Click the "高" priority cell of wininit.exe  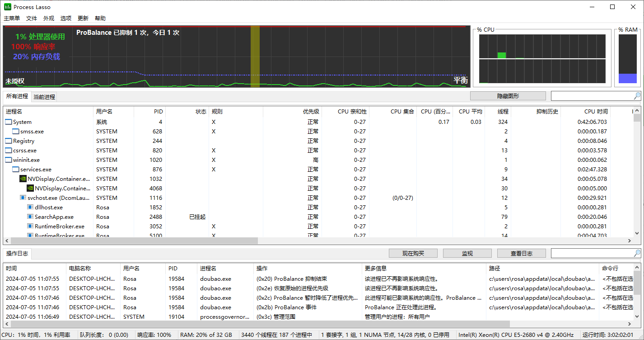click(316, 160)
